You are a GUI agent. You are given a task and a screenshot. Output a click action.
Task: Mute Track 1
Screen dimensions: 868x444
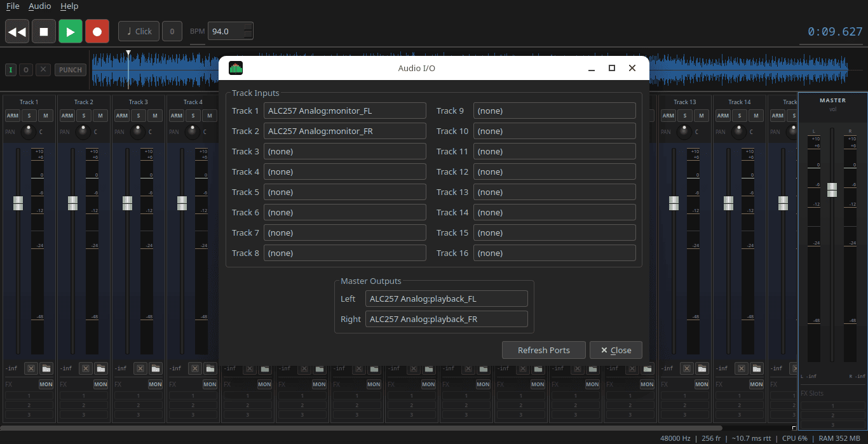46,116
